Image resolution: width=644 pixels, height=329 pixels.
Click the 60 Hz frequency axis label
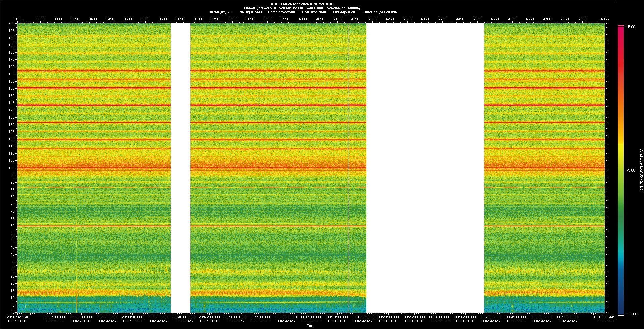pos(12,226)
